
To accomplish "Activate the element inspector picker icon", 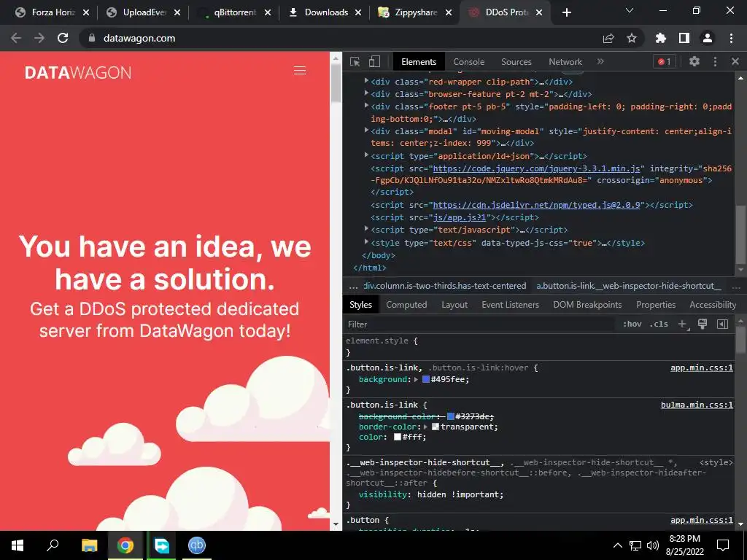I will click(x=355, y=61).
